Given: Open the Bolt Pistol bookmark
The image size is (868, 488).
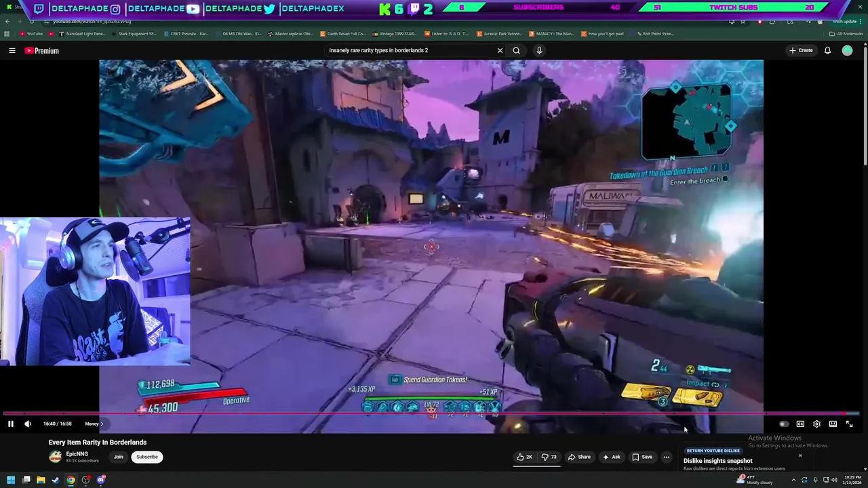Looking at the screenshot, I should [x=654, y=34].
